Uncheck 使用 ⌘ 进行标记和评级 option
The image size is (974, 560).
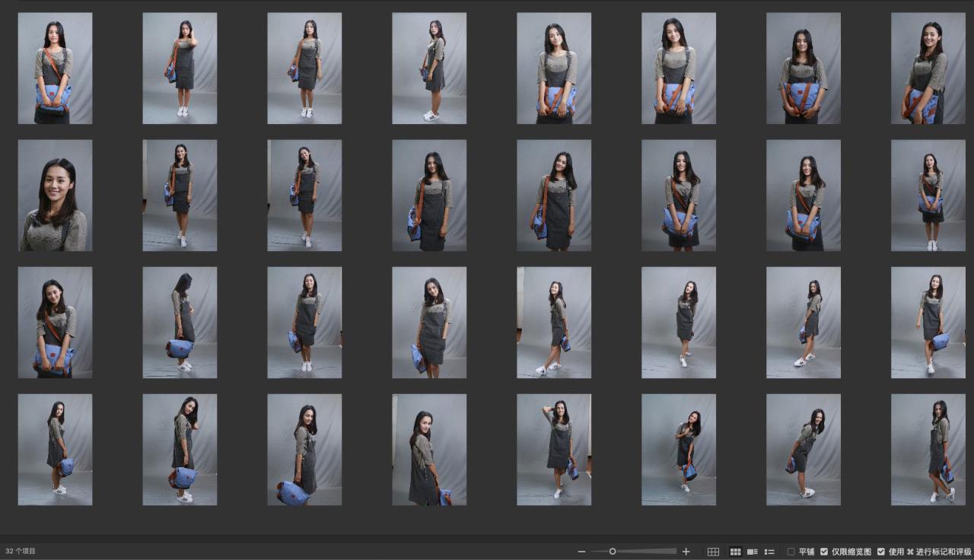click(881, 552)
